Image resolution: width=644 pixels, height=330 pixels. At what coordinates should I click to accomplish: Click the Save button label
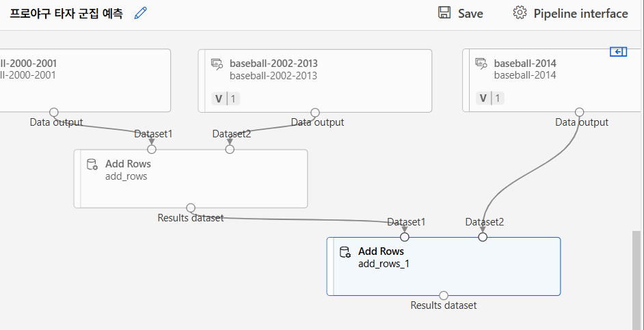470,14
